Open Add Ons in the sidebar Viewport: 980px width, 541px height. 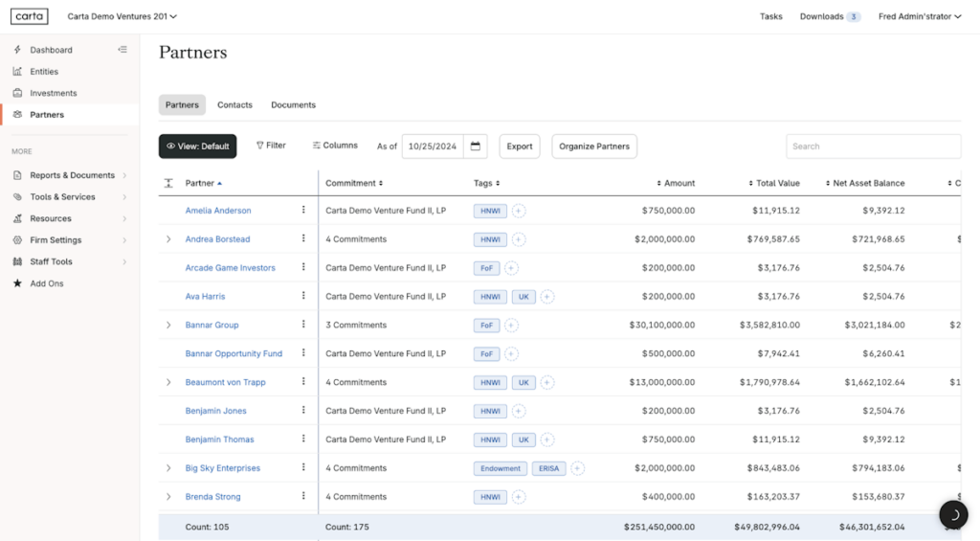pos(46,283)
